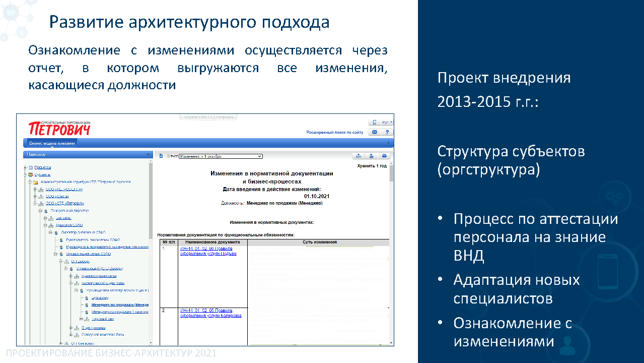Viewport: 644px width, 363px height.
Task: Click person icon beside Руководитель экосистемы СЗФО
Action: pyautogui.click(x=61, y=240)
